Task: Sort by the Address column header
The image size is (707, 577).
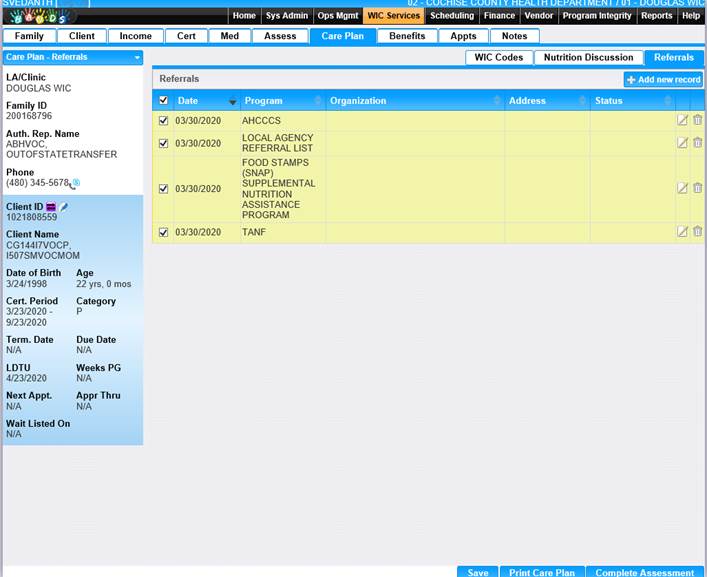Action: coord(547,101)
